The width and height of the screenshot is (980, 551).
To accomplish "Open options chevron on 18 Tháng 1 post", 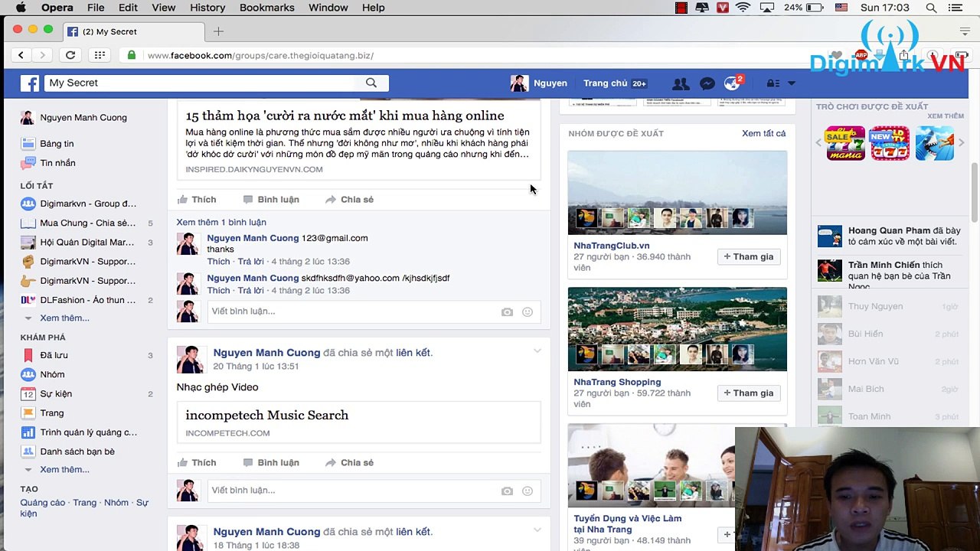I will point(537,530).
